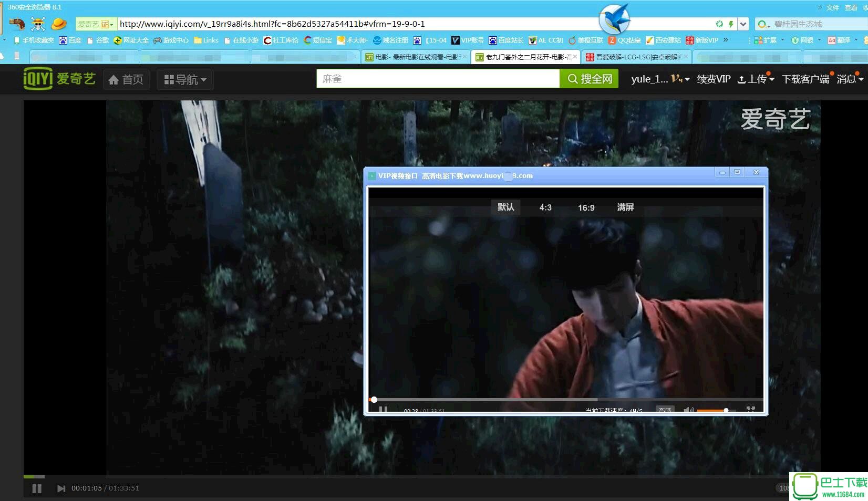Click the green lightning speed-mode icon
Screen dimensions: 868x501
tap(731, 24)
